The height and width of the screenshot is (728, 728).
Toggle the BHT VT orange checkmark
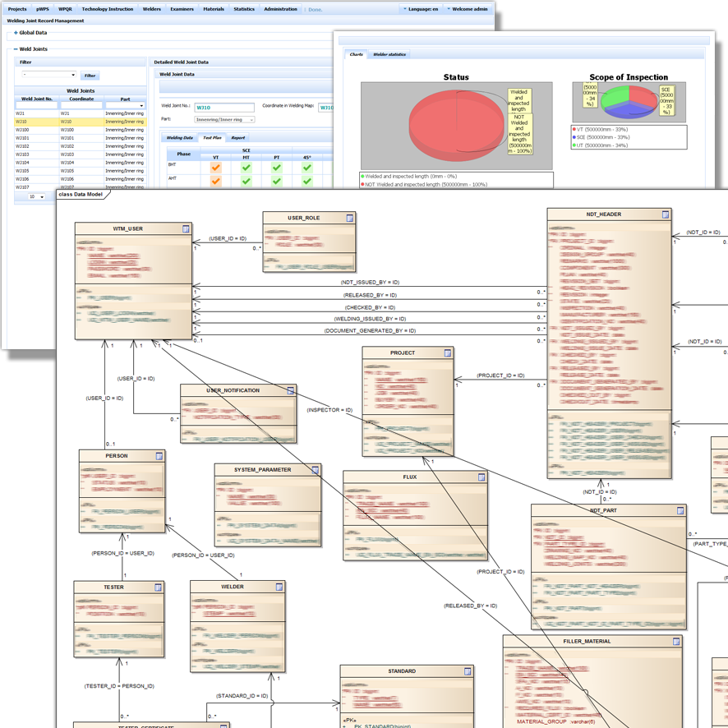[x=216, y=168]
